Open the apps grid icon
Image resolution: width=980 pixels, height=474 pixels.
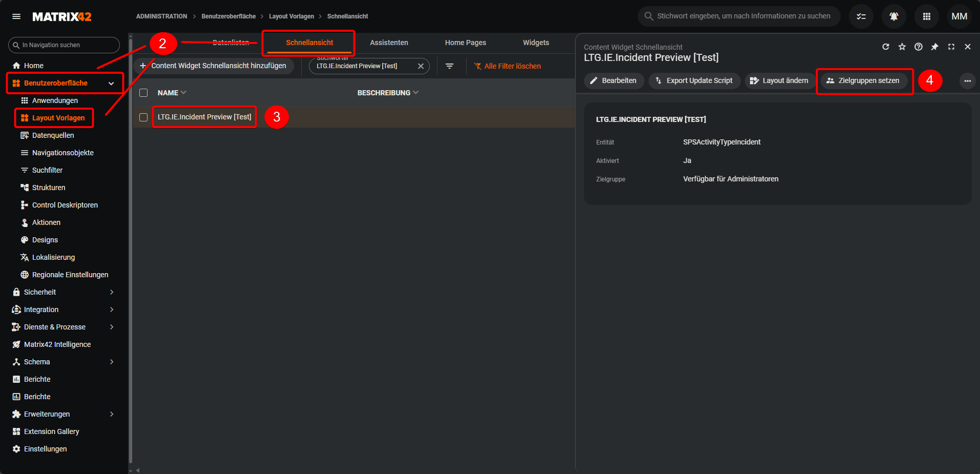[926, 16]
